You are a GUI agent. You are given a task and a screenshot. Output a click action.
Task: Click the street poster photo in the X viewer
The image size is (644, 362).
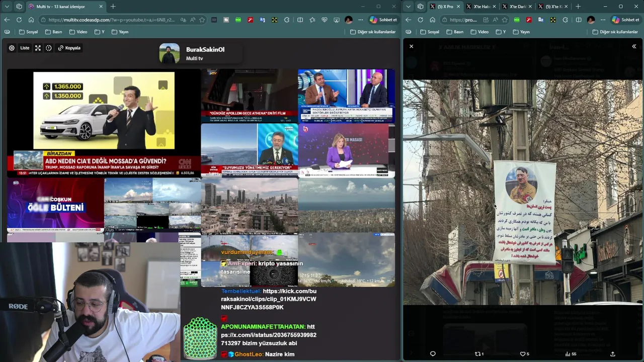pyautogui.click(x=523, y=192)
